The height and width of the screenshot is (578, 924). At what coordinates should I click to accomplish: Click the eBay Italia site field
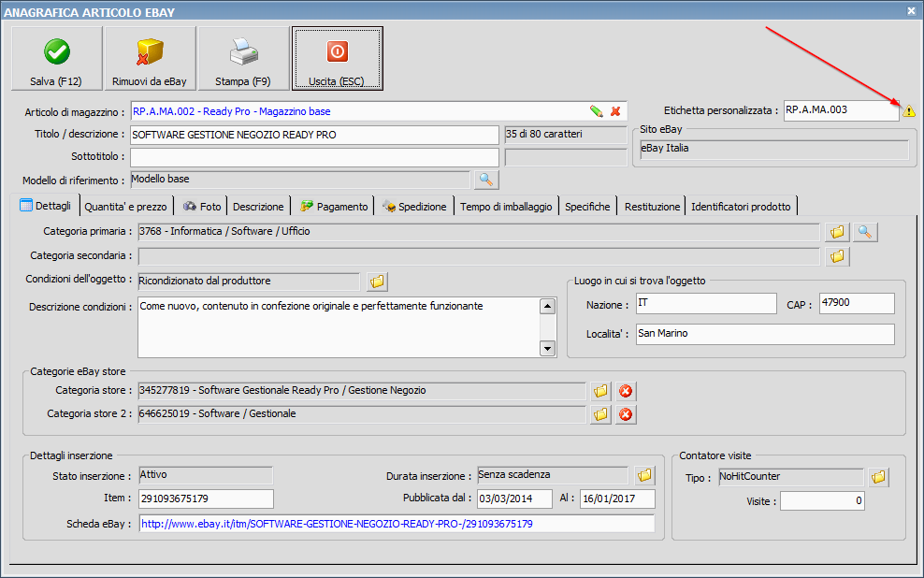774,150
